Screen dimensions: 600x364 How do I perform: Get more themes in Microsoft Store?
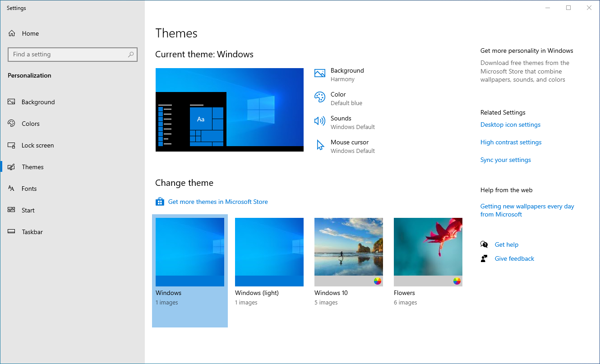[218, 202]
